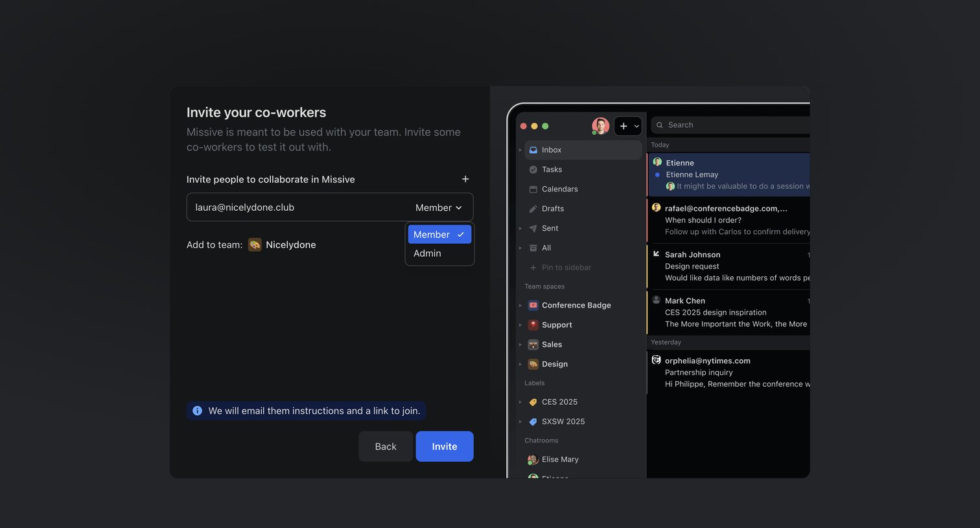Screen dimensions: 980x528
Task: Click the Search field in preview
Action: (x=730, y=125)
